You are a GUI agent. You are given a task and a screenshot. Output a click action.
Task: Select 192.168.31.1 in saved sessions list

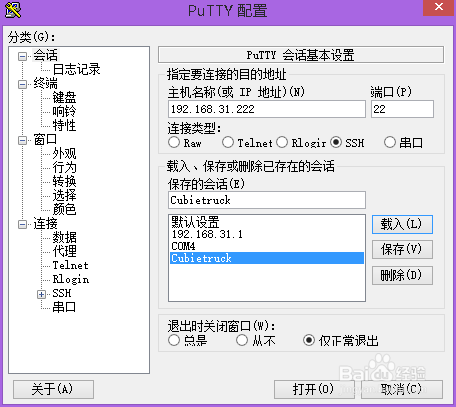(x=267, y=234)
